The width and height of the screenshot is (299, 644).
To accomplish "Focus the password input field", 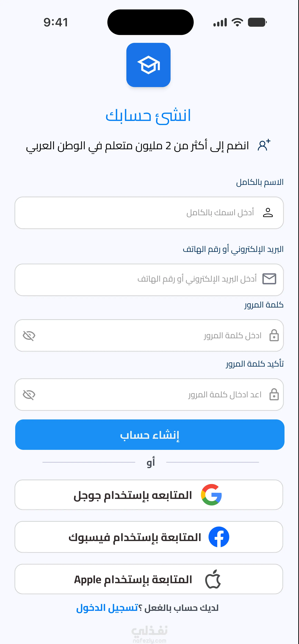I will pos(149,335).
